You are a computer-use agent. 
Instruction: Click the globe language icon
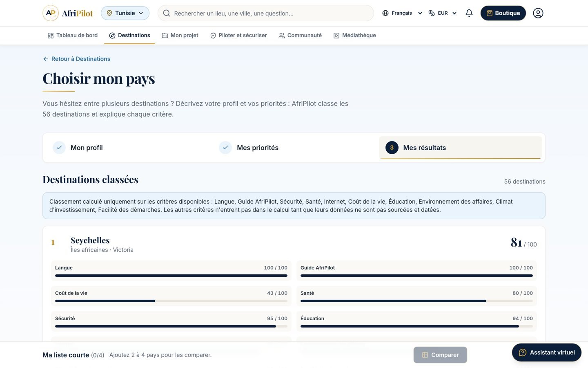[x=385, y=13]
